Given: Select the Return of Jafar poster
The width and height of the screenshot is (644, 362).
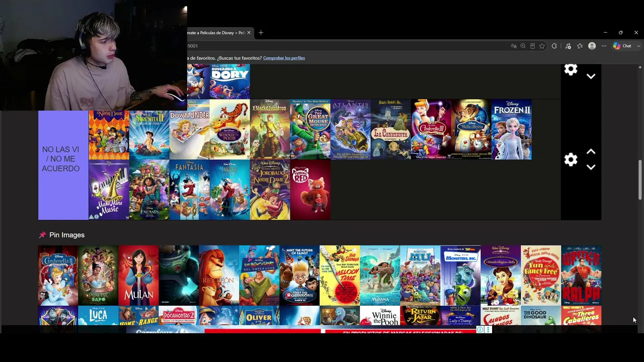Looking at the screenshot, I should [x=420, y=316].
